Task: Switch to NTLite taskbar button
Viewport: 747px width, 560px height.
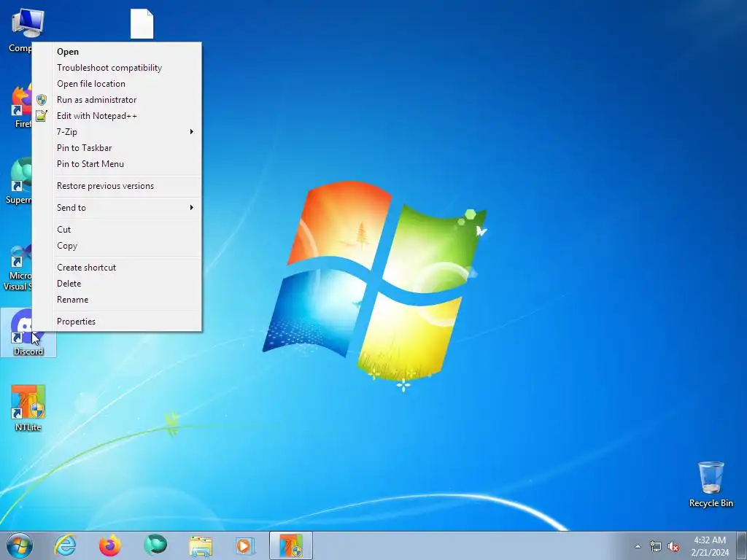Action: coord(291,545)
